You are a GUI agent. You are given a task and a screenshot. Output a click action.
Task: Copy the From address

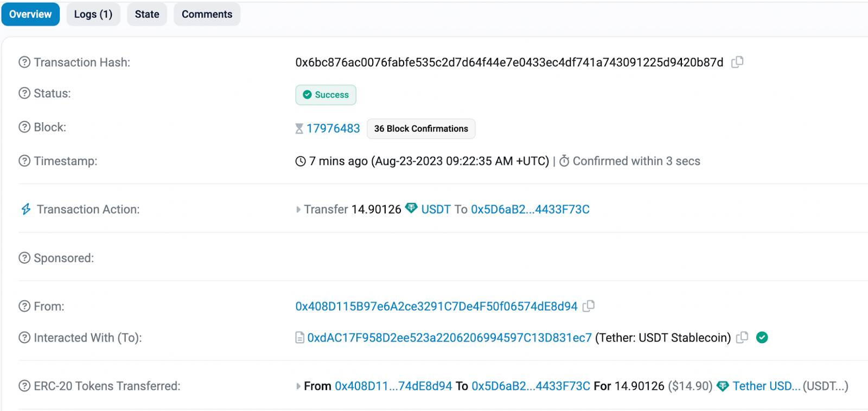588,306
